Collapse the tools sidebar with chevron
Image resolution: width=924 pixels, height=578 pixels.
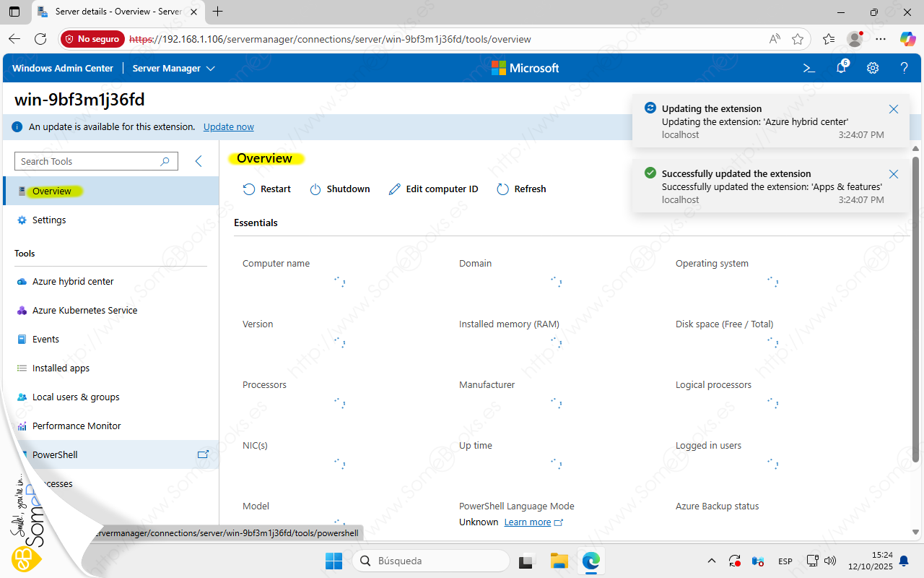tap(199, 161)
